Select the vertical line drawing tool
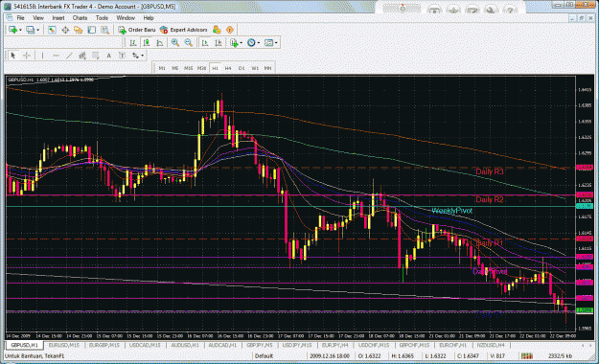This screenshot has height=364, width=599. coord(42,56)
